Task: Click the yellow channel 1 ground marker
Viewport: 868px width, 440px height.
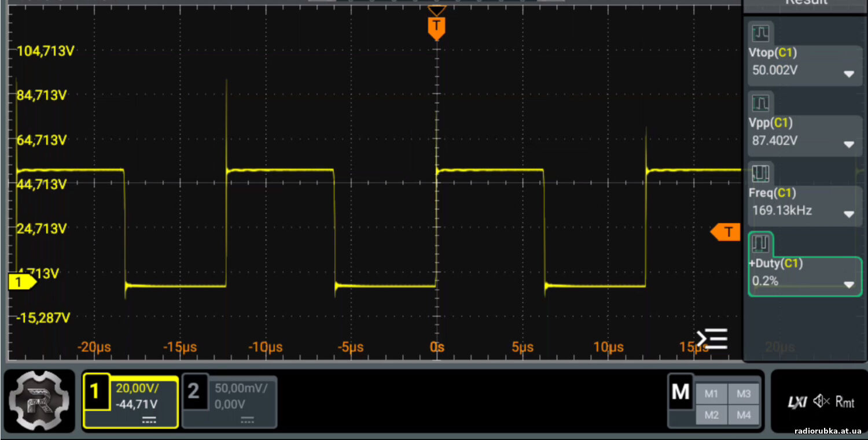Action: click(x=21, y=282)
